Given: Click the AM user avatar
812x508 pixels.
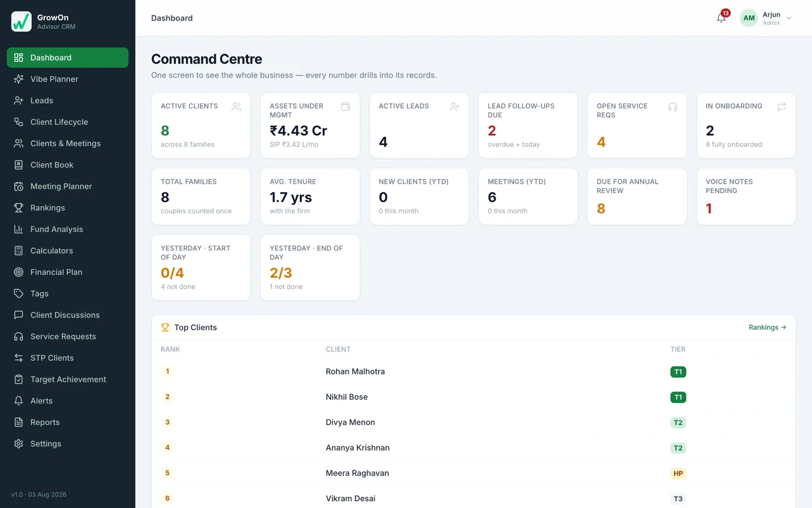Looking at the screenshot, I should pyautogui.click(x=749, y=18).
